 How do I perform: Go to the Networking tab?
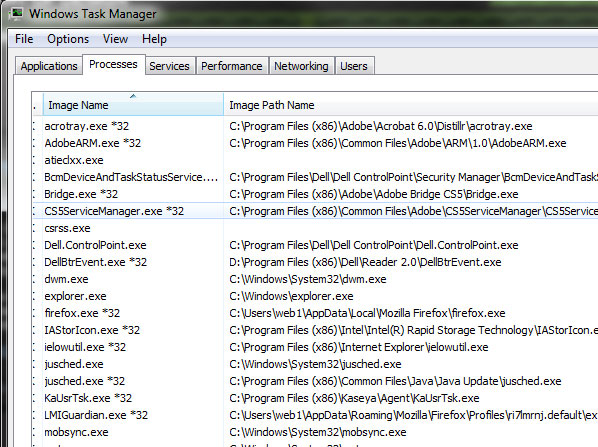point(301,66)
